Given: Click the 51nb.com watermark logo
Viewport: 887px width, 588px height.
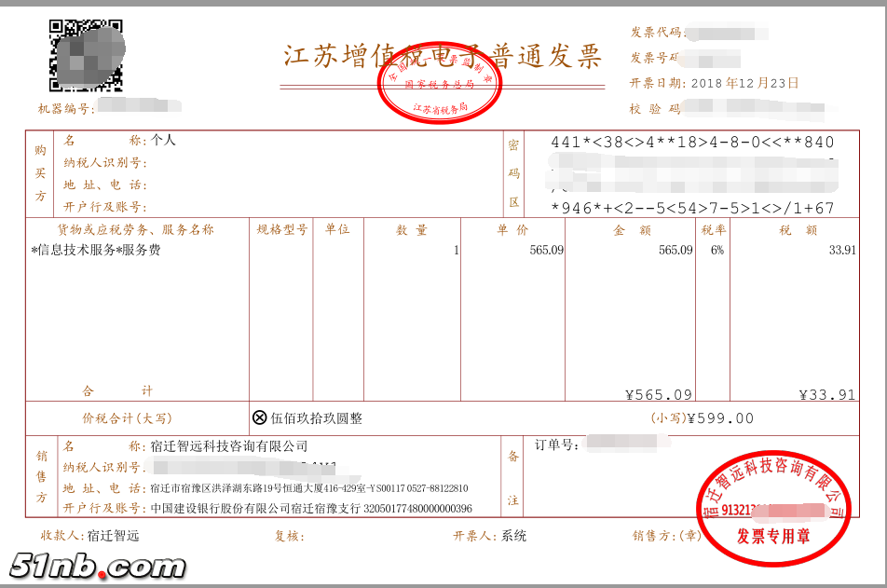Looking at the screenshot, I should tap(97, 565).
